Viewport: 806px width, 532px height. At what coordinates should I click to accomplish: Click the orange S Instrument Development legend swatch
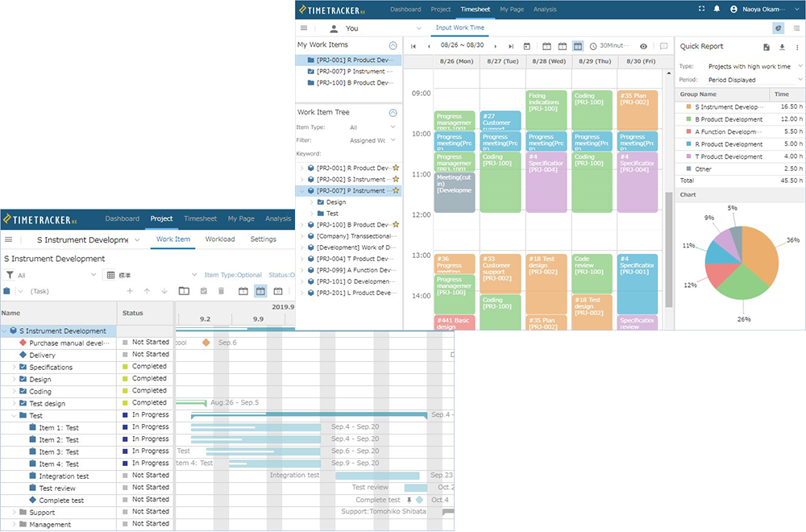(687, 106)
